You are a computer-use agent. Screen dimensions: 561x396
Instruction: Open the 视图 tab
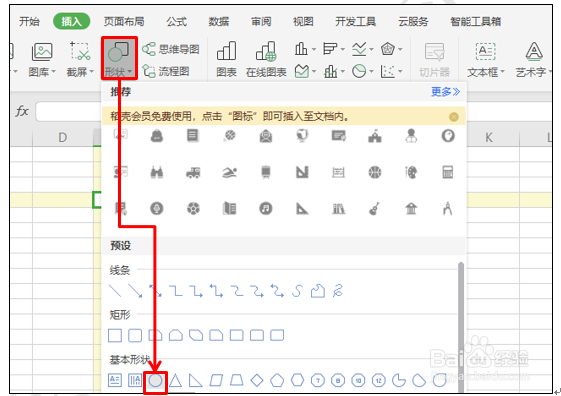pos(303,21)
